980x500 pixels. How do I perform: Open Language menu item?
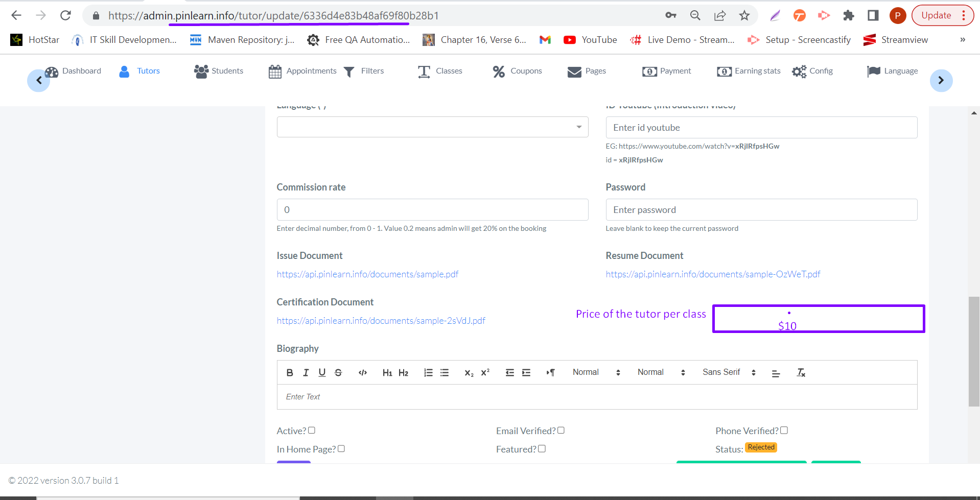[893, 72]
